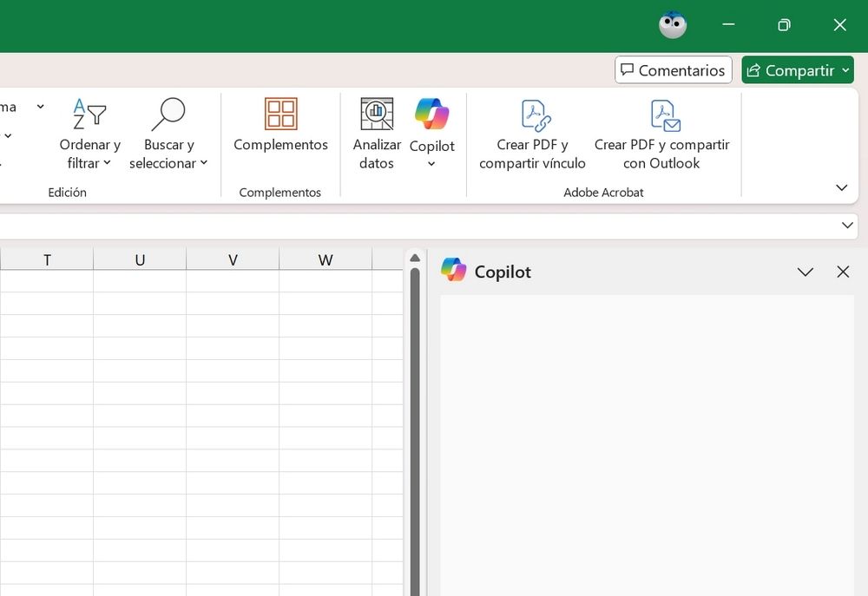Collapse the ribbon using the bottom-right chevron
This screenshot has height=596, width=868.
pos(841,187)
